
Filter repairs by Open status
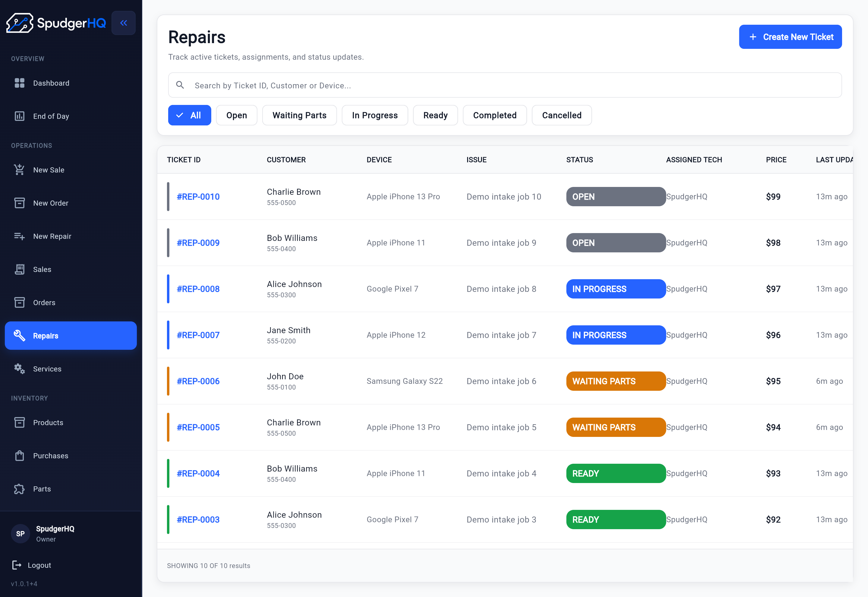click(x=237, y=115)
